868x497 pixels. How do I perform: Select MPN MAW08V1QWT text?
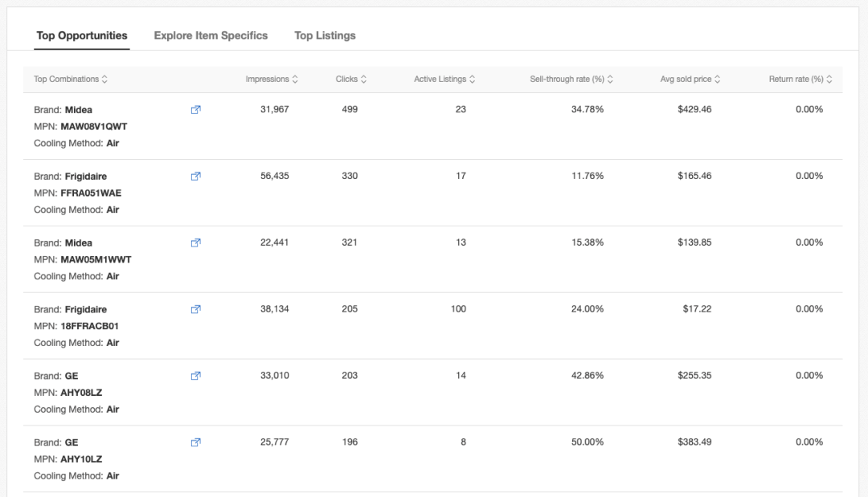[93, 126]
